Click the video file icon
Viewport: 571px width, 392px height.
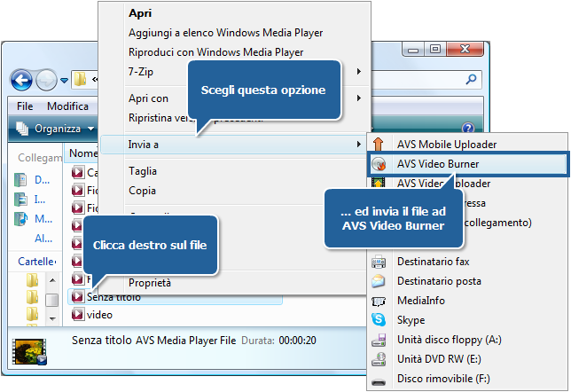(77, 315)
